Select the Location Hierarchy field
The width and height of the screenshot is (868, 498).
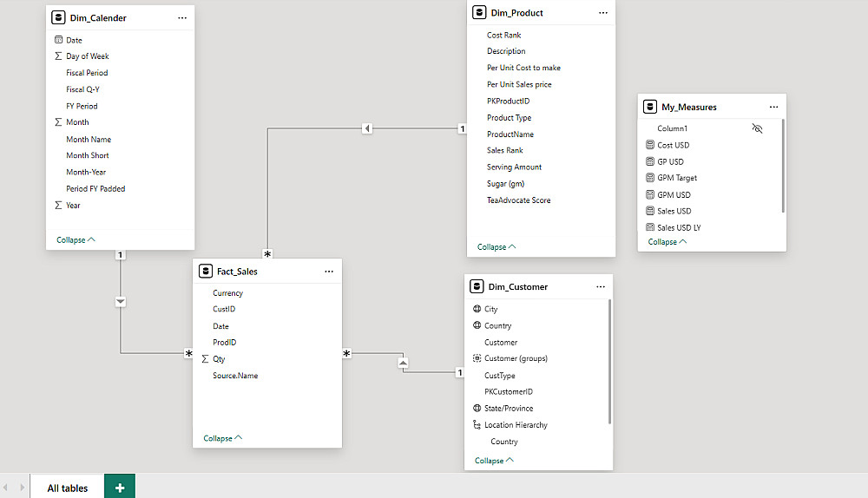click(516, 425)
